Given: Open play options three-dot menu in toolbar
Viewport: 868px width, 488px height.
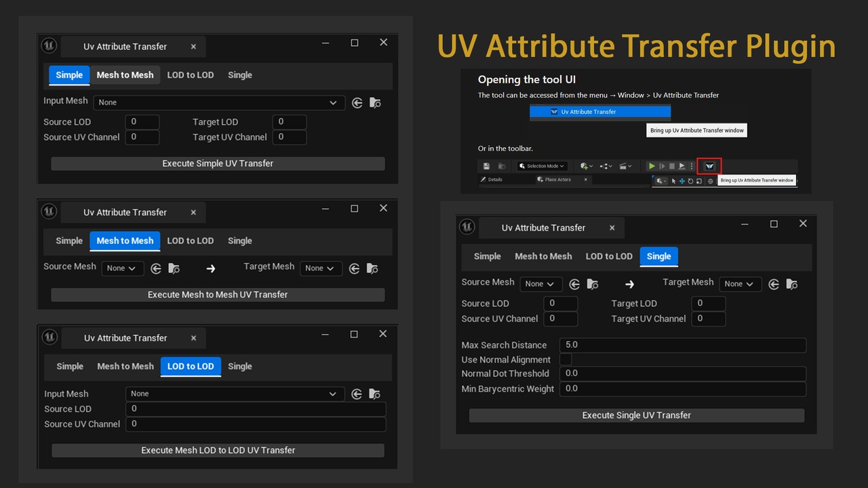Looking at the screenshot, I should (692, 166).
